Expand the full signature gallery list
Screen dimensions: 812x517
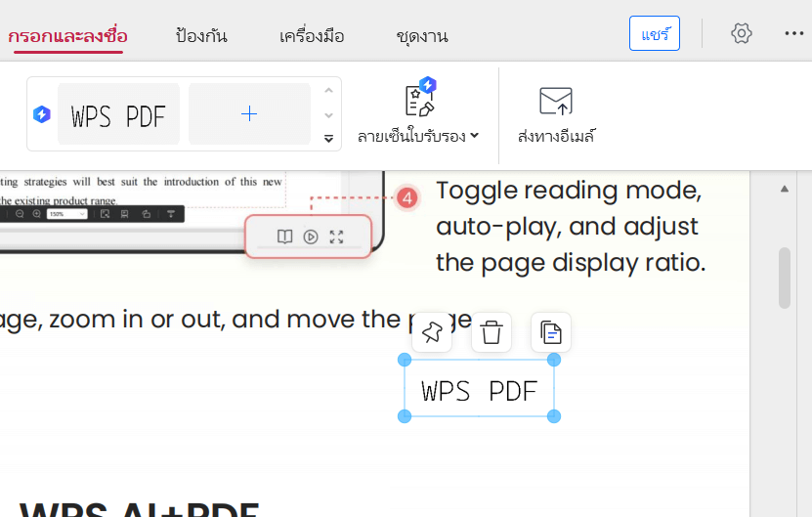(328, 139)
